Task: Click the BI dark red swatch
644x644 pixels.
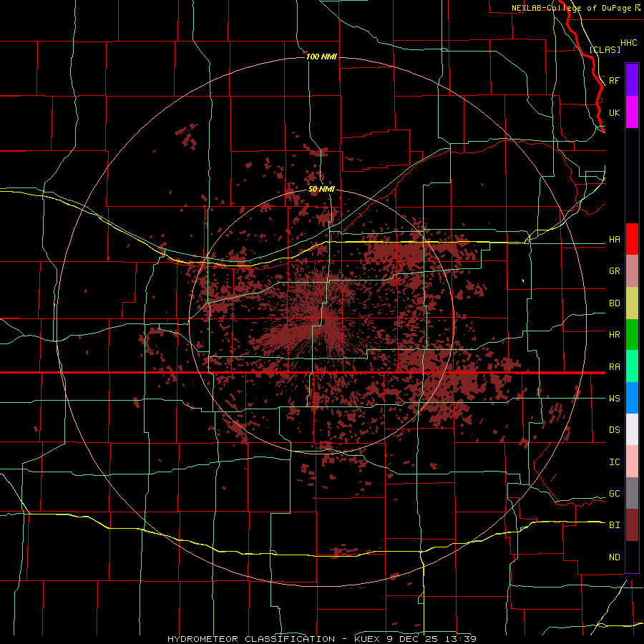Action: pyautogui.click(x=632, y=525)
